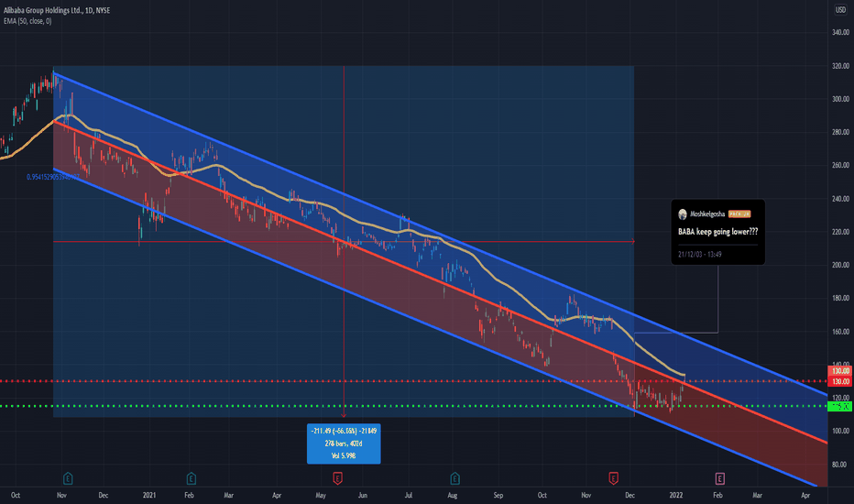Click the 340.00 price axis label
854x504 pixels.
pos(840,33)
